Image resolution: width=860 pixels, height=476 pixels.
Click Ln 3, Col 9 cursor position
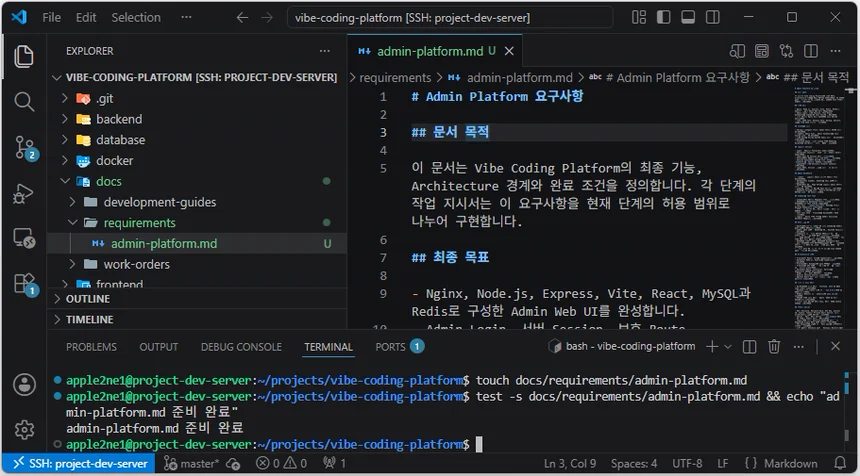[x=569, y=463]
